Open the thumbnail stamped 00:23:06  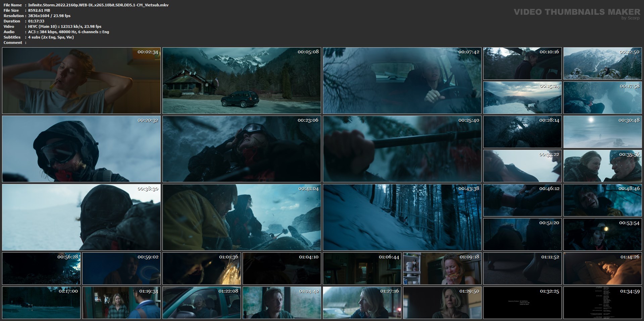[242, 149]
